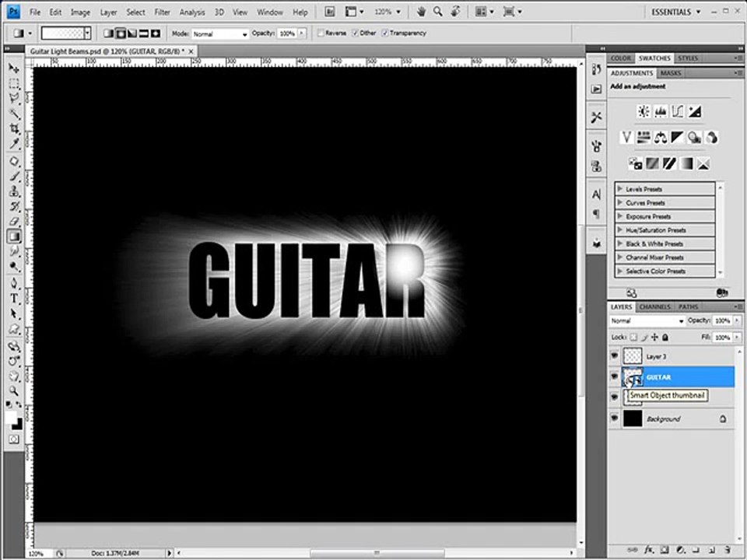Select the Path Selection tool

[x=14, y=313]
